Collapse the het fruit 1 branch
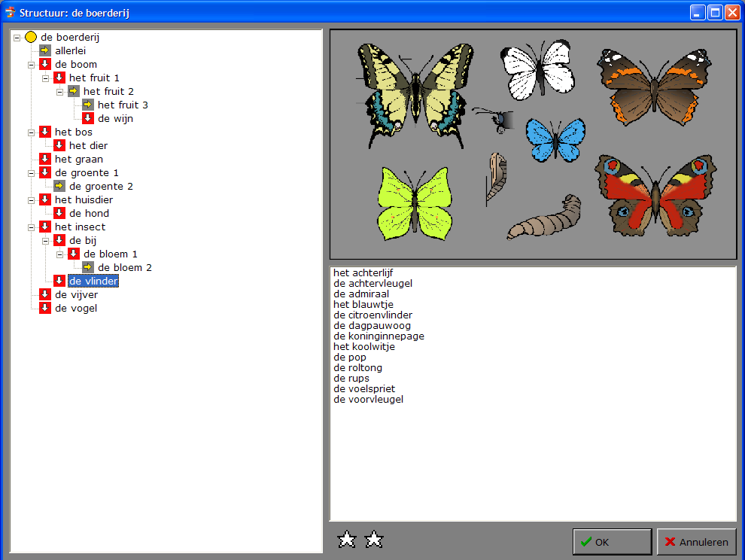Image resolution: width=745 pixels, height=560 pixels. coord(46,78)
